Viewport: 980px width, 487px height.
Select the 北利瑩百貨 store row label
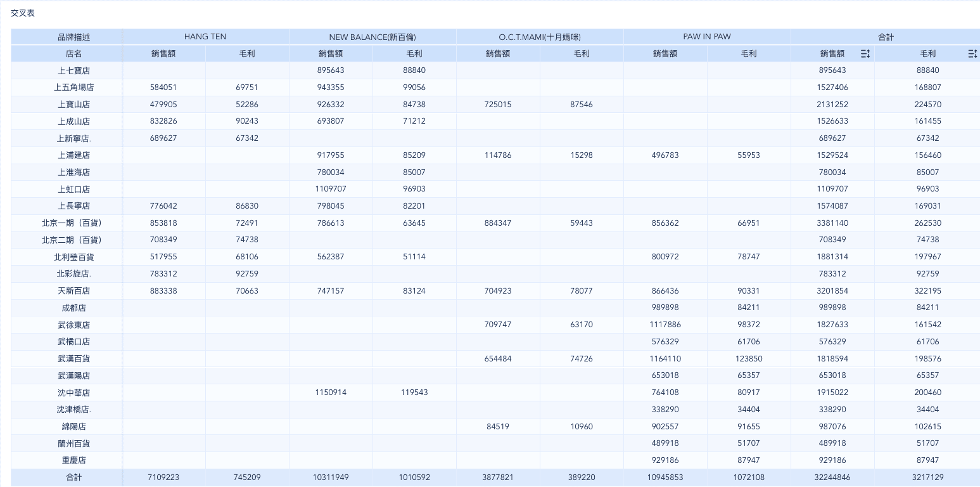74,257
